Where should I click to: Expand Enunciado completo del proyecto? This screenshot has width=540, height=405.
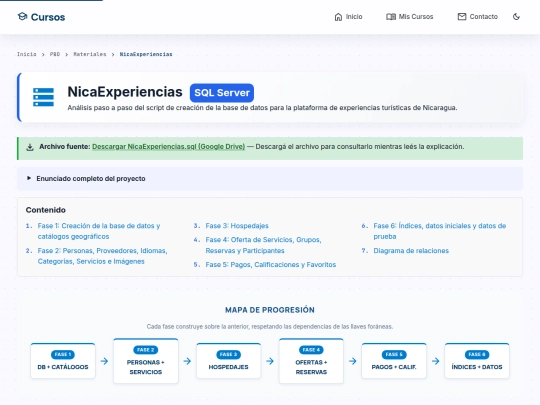[270, 179]
